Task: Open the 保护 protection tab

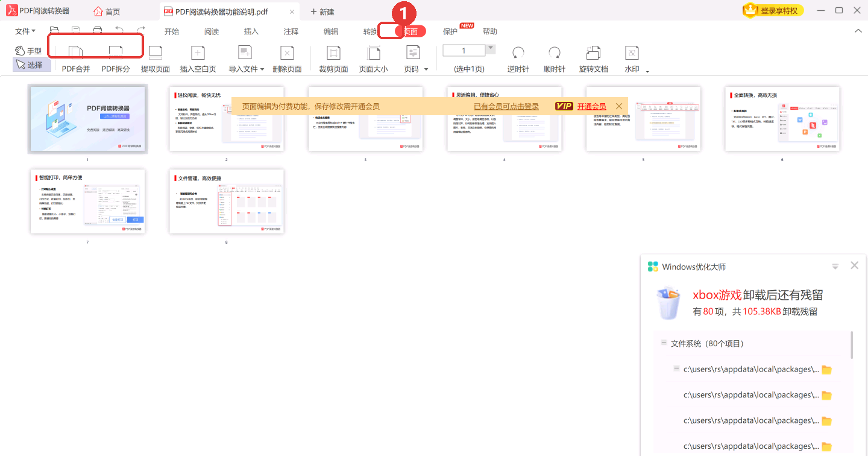Action: pos(450,31)
